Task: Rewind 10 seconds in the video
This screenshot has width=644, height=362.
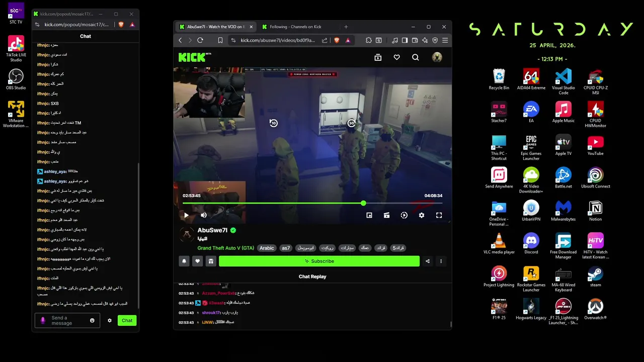Action: click(x=273, y=123)
